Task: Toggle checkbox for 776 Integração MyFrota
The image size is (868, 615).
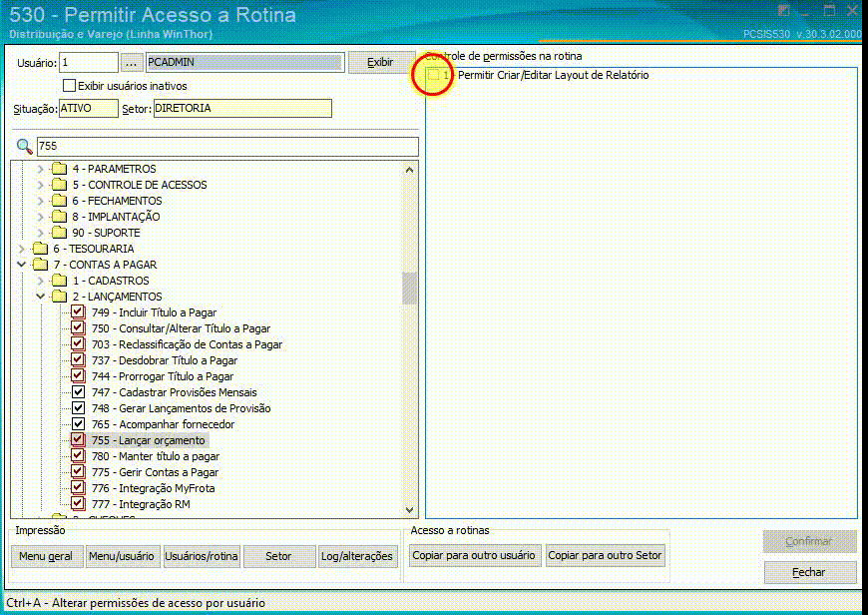Action: point(78,488)
